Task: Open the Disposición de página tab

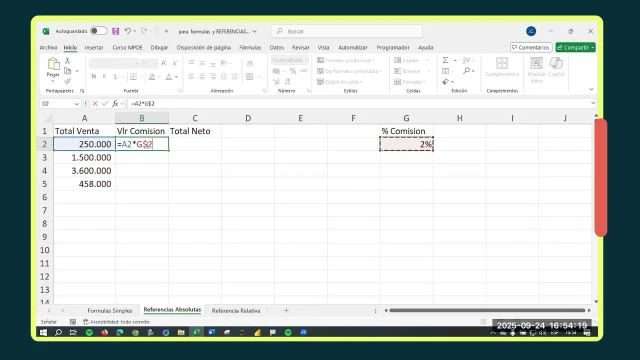Action: point(204,47)
